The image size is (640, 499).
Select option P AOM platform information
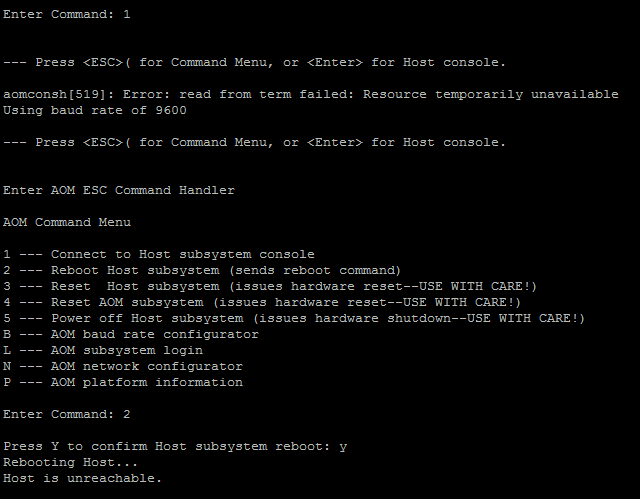coord(123,382)
